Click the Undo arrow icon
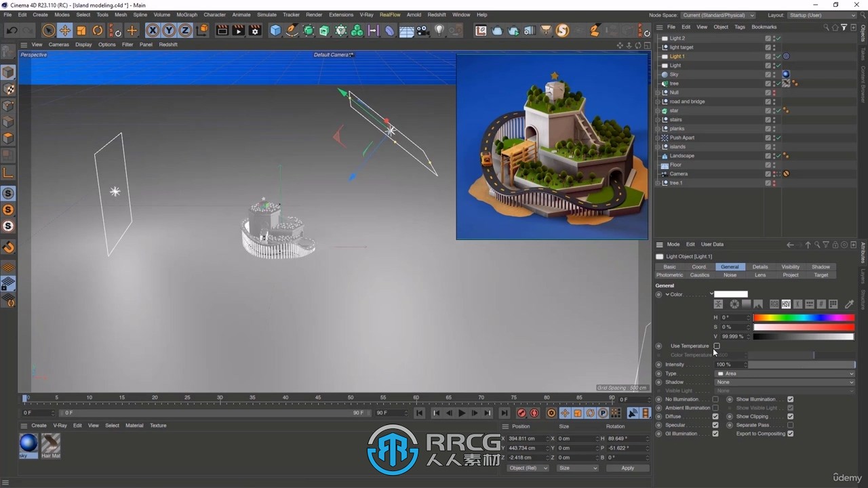Viewport: 868px width, 488px height. click(x=12, y=30)
